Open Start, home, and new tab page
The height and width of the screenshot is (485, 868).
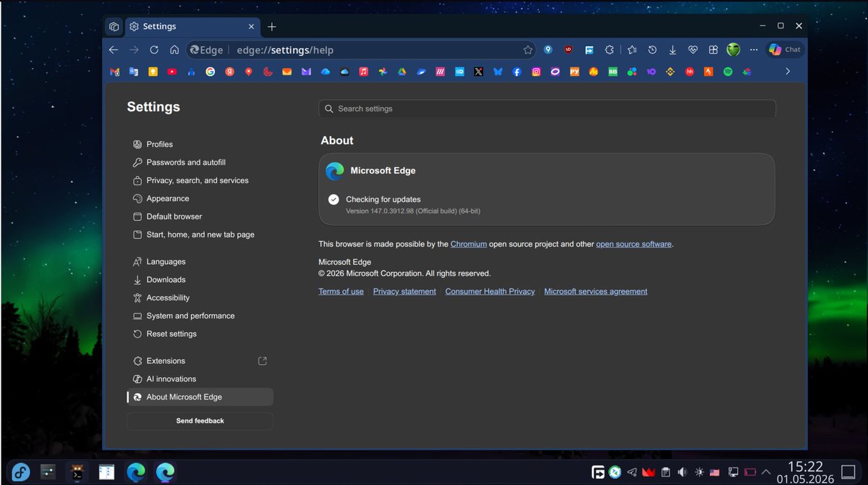[x=200, y=235]
